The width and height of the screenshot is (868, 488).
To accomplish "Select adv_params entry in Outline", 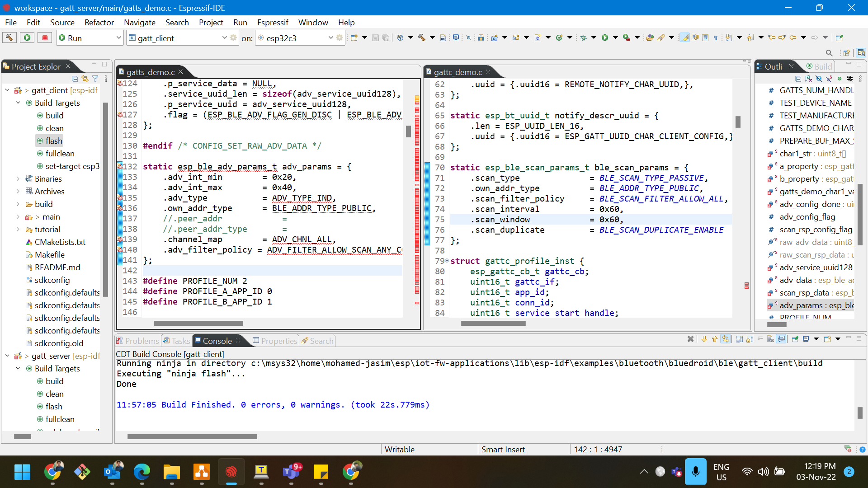I will pos(811,305).
